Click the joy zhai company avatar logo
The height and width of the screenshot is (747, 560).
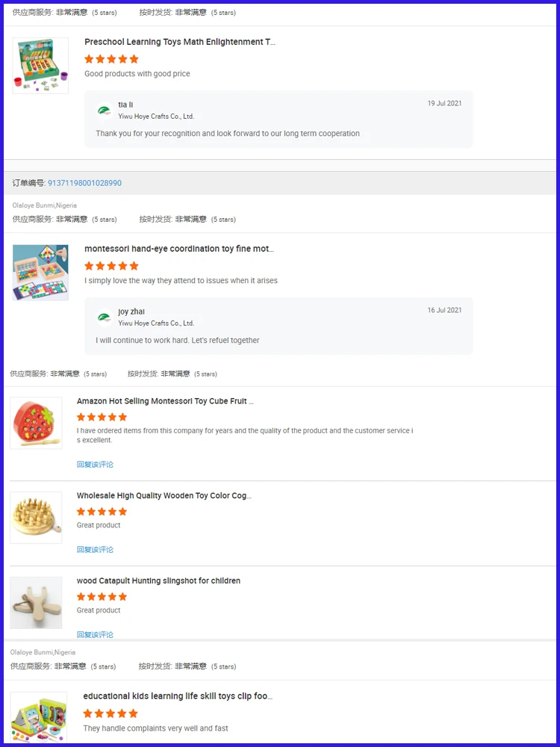pos(104,317)
